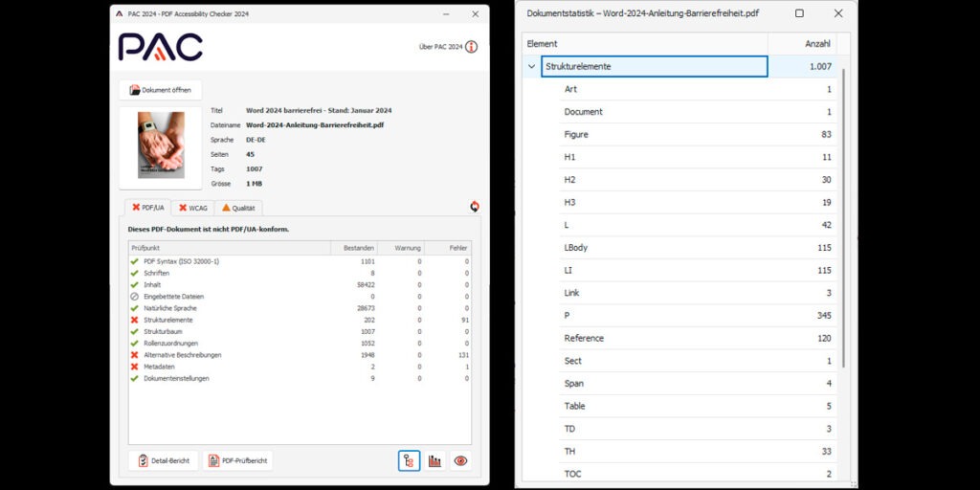
Task: Click the Alternative Beschreibungen checkpoint label
Action: pos(183,355)
